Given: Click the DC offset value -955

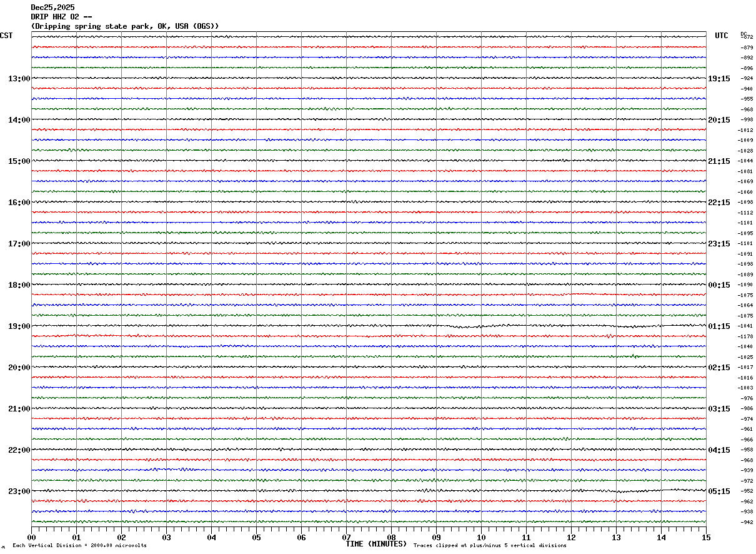Looking at the screenshot, I should coord(747,99).
